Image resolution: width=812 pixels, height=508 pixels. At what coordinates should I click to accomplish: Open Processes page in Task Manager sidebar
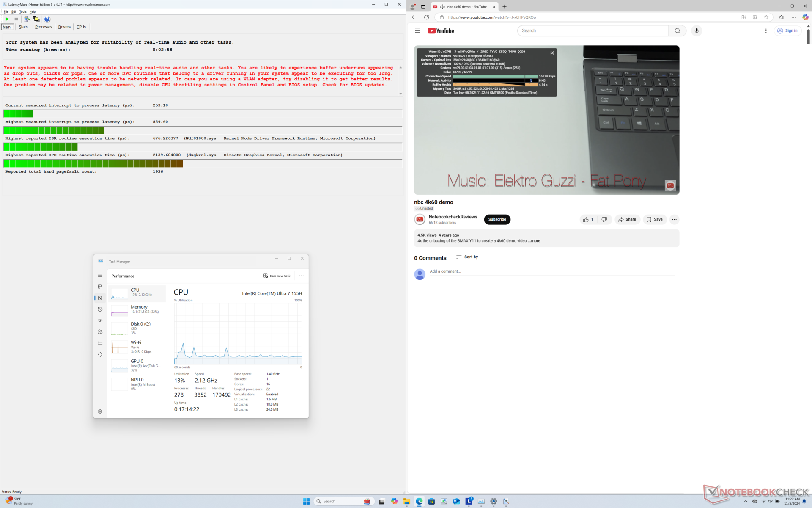[100, 287]
